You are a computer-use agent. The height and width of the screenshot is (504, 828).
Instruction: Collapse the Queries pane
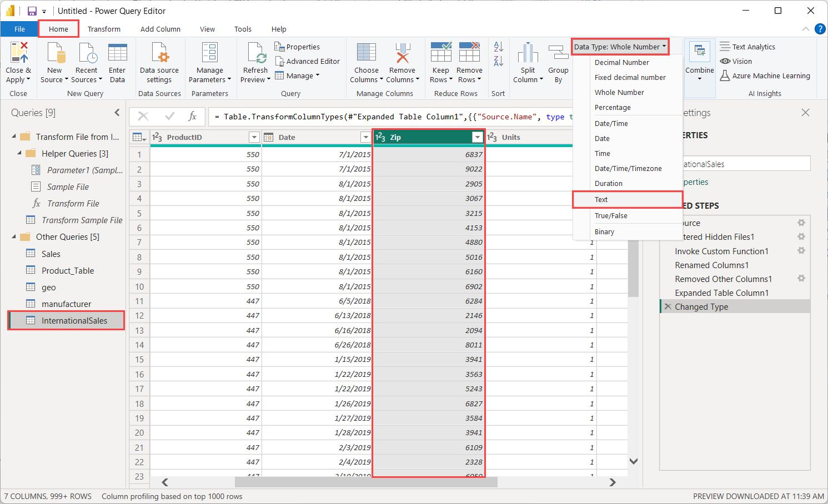(117, 113)
